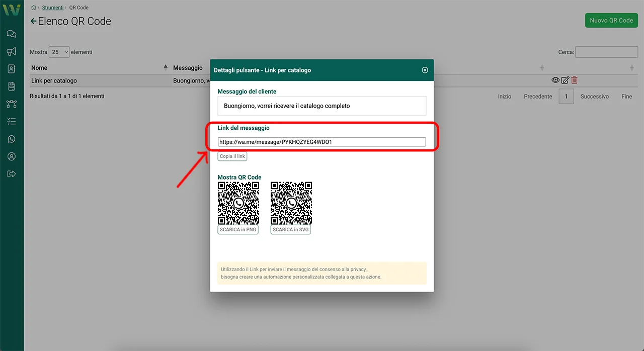Screen dimensions: 644x351
Task: Click the QR Code breadcrumb text
Action: click(x=79, y=8)
